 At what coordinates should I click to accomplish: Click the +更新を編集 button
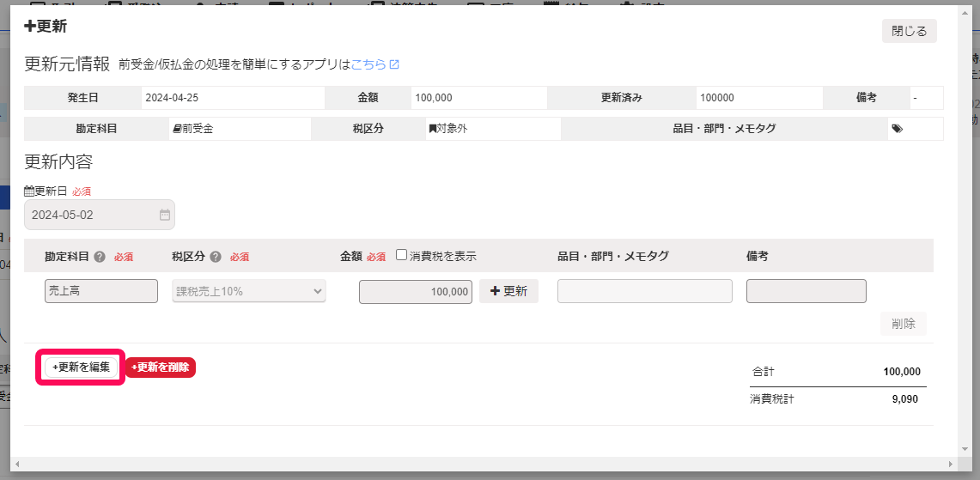(82, 368)
